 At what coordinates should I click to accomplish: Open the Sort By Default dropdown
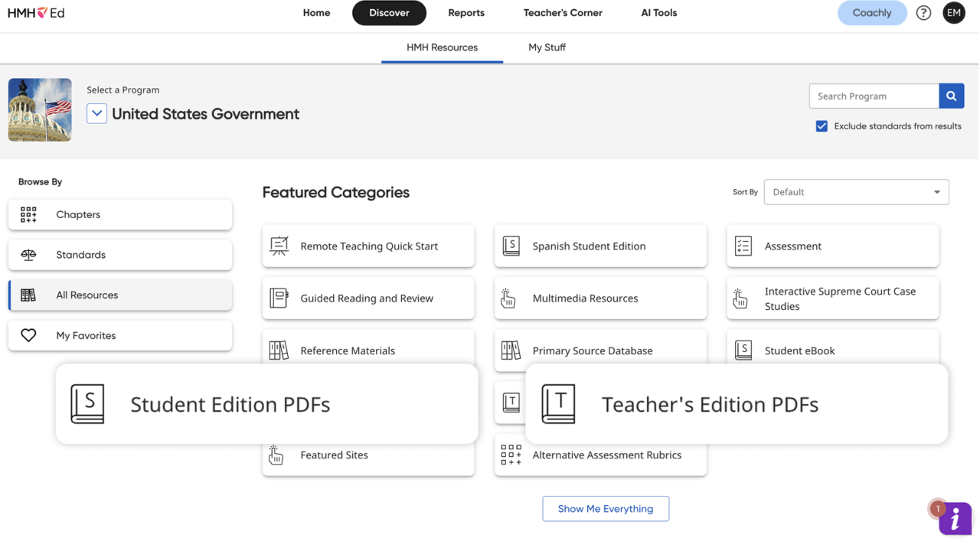coord(856,192)
